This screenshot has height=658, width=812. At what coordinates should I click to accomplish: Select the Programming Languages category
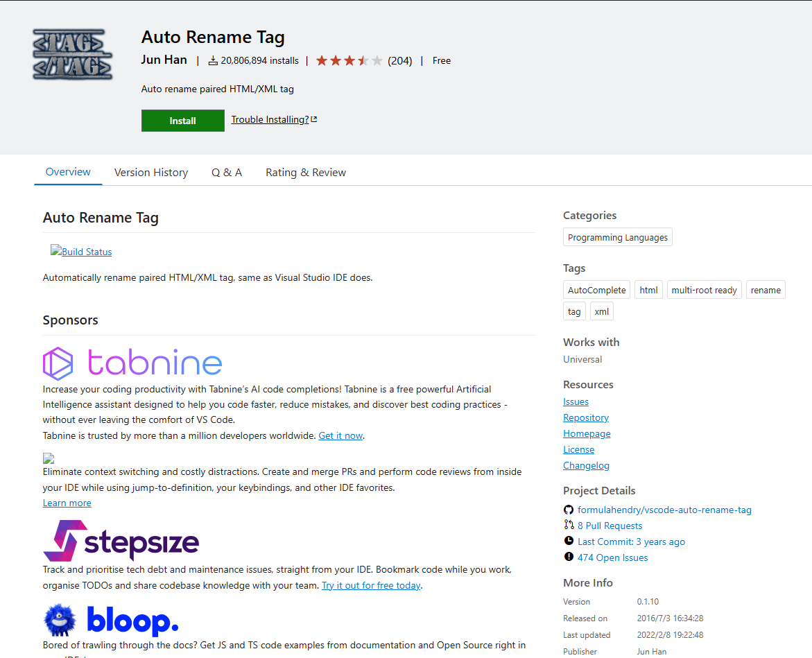tap(617, 237)
